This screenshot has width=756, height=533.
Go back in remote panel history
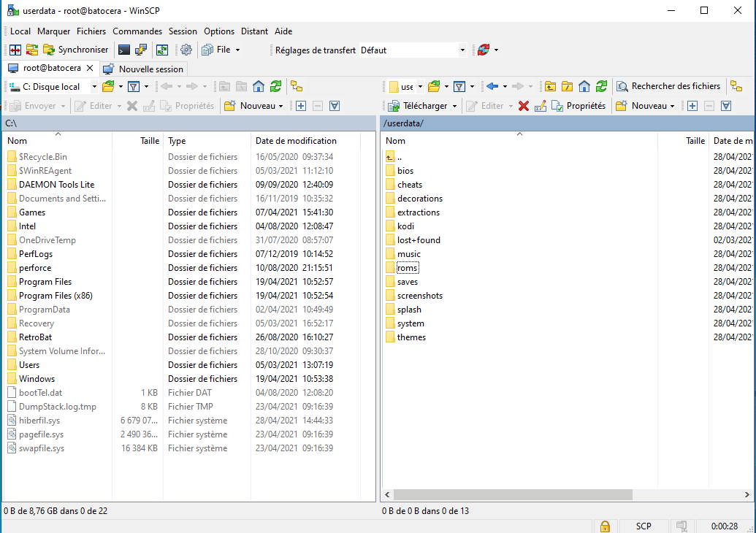tap(492, 86)
